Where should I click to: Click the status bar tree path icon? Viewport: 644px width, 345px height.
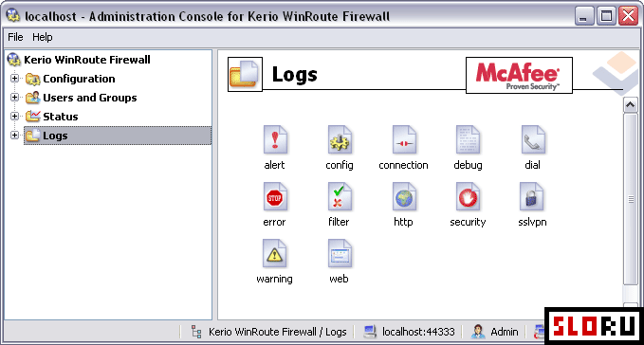196,332
